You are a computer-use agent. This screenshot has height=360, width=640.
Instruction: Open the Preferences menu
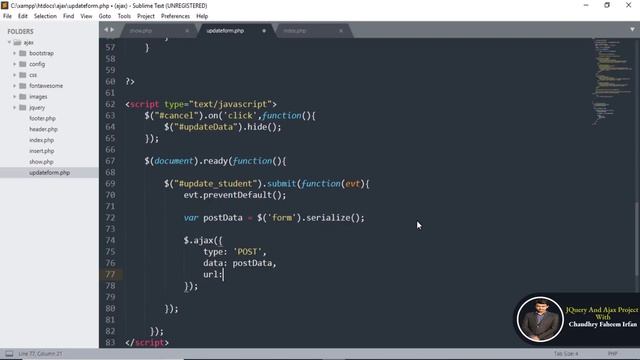pyautogui.click(x=175, y=16)
